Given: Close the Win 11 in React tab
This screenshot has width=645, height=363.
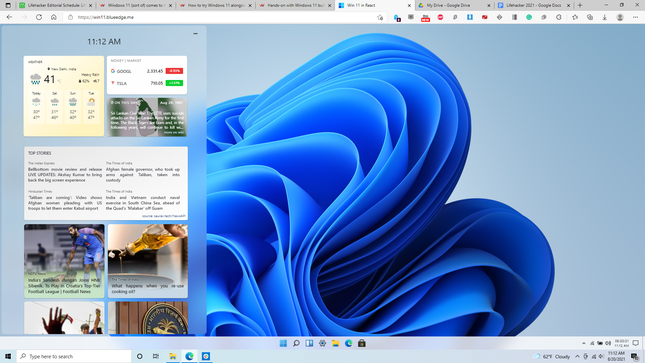Looking at the screenshot, I should tap(409, 6).
